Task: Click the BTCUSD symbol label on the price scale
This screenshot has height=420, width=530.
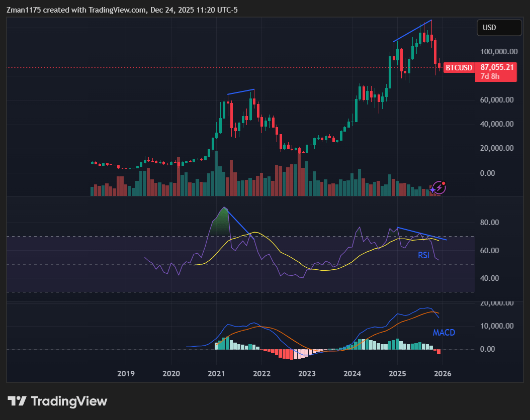Action: click(459, 67)
